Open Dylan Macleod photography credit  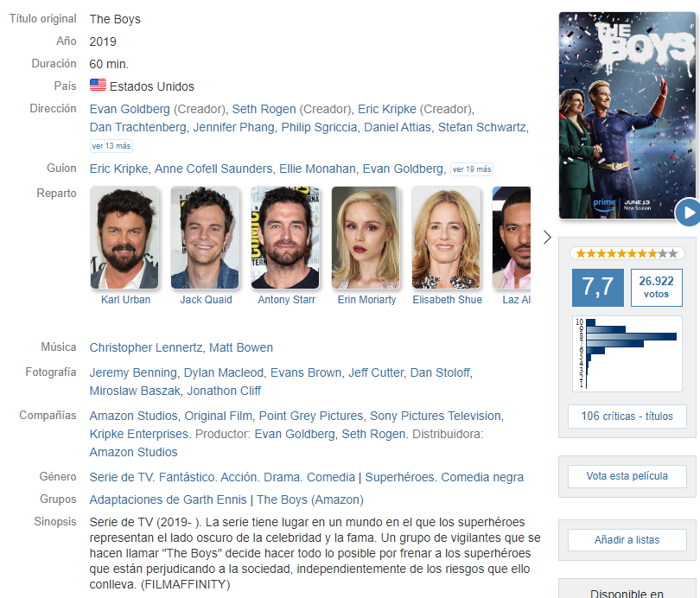pos(224,372)
